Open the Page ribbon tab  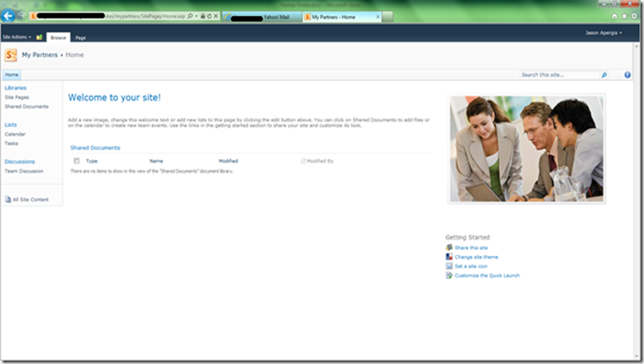click(x=81, y=37)
